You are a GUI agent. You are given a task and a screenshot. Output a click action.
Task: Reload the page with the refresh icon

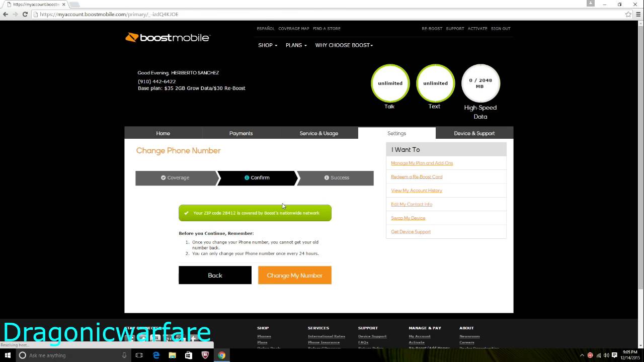(x=24, y=15)
